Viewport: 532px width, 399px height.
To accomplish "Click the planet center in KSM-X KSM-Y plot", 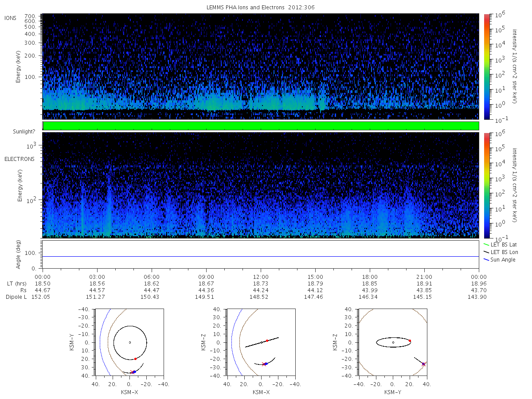I will [130, 342].
